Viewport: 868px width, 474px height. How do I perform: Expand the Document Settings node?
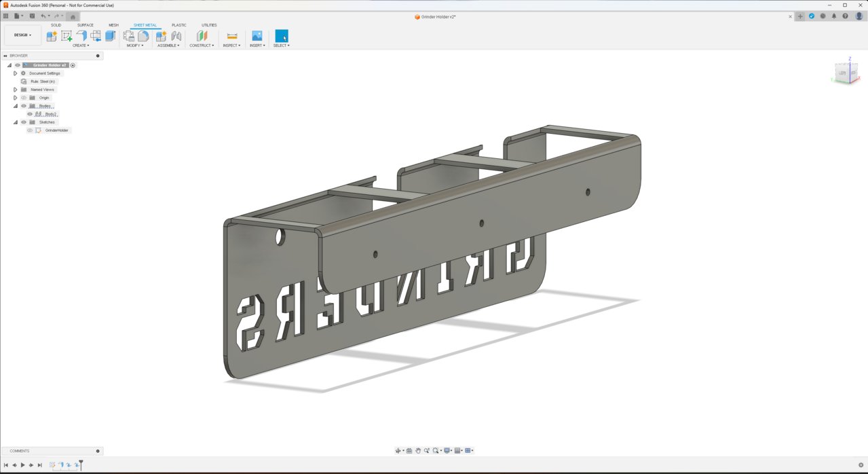pos(15,73)
